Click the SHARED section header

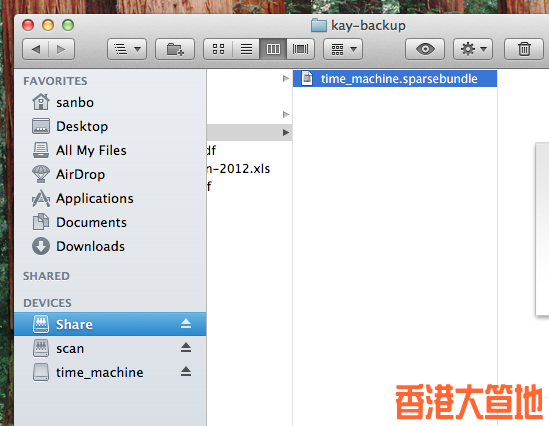coord(46,276)
